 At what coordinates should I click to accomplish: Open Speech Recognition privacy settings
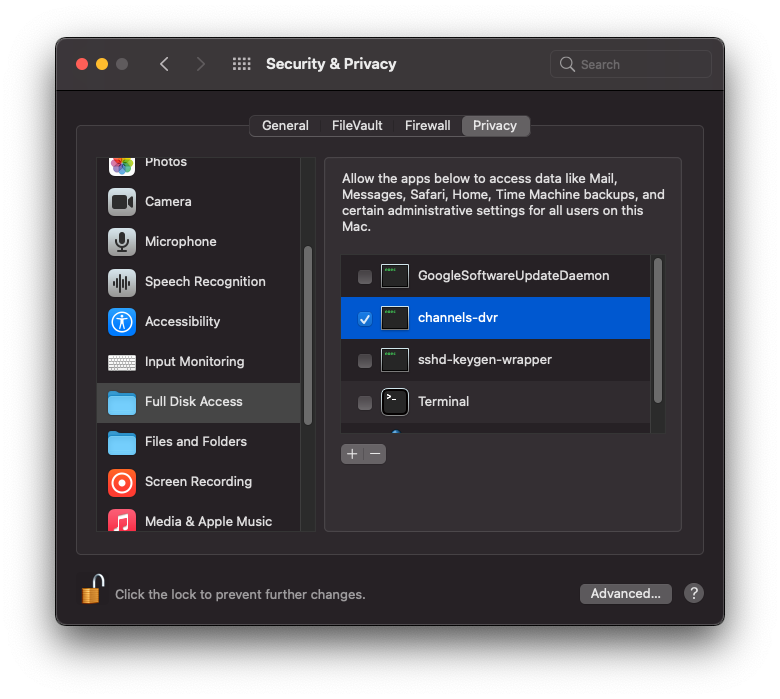coord(204,282)
